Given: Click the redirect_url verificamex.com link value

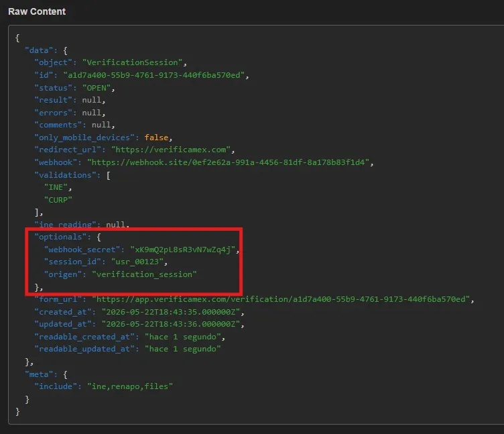Looking at the screenshot, I should 171,150.
